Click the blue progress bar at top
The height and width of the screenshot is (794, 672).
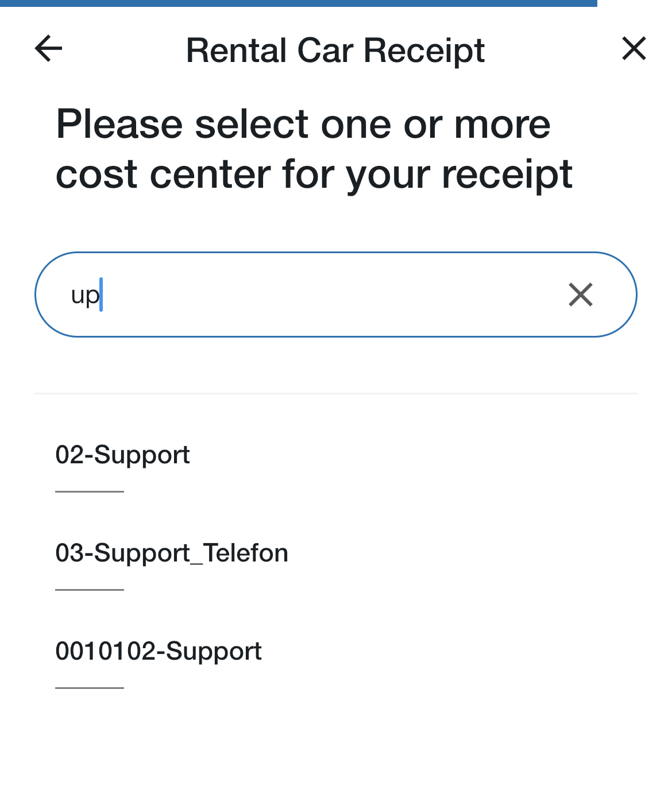(299, 3)
